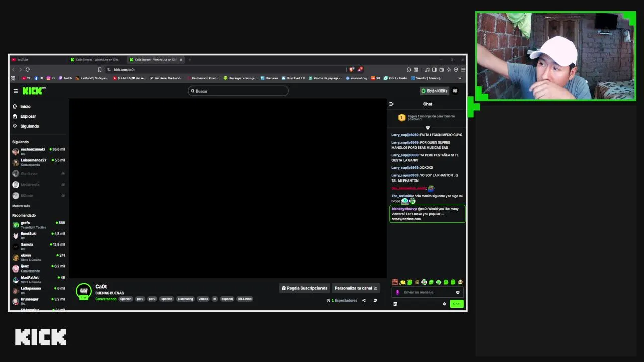Open recommended channel EmetSuki
The width and height of the screenshot is (644, 362).
pyautogui.click(x=38, y=235)
